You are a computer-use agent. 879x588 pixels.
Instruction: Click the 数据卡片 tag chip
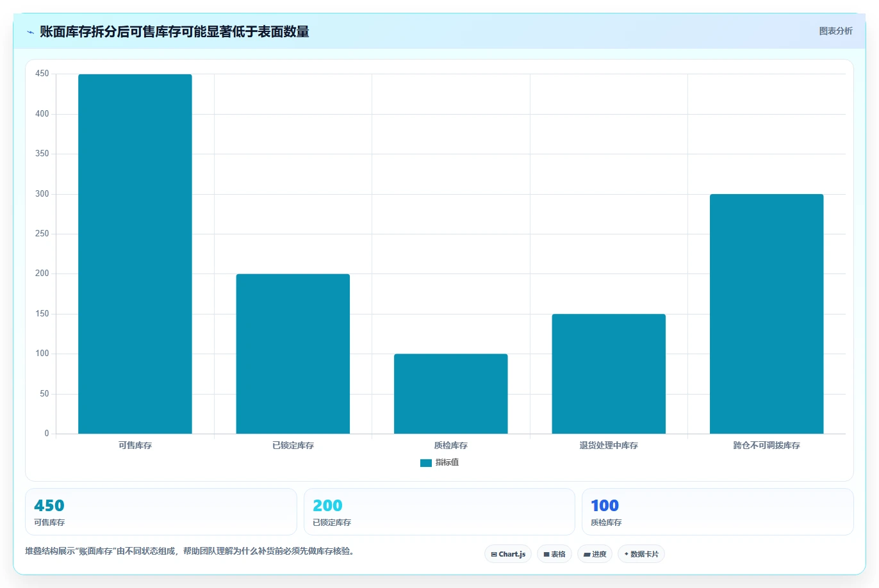click(x=641, y=554)
